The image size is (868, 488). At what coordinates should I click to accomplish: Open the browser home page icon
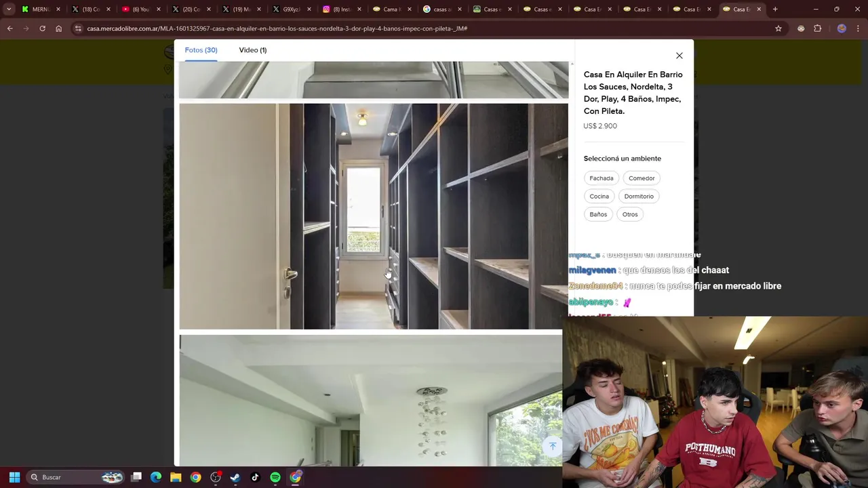click(58, 28)
